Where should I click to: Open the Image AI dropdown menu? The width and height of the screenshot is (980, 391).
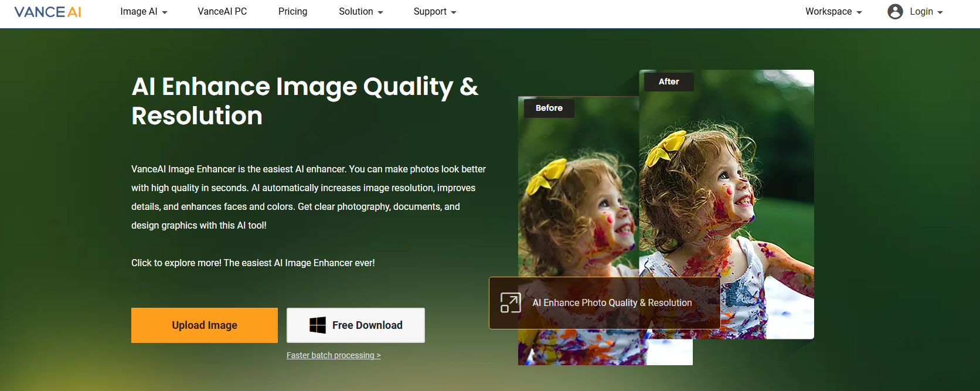coord(144,12)
